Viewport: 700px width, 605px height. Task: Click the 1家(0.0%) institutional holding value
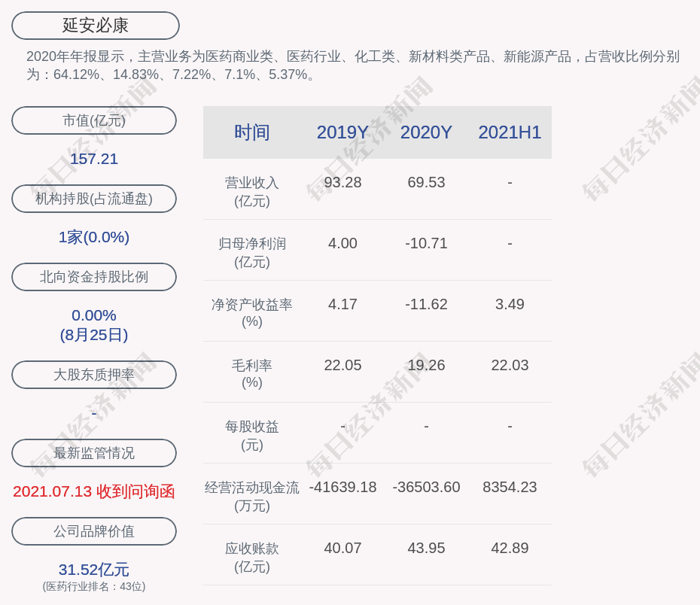[94, 237]
